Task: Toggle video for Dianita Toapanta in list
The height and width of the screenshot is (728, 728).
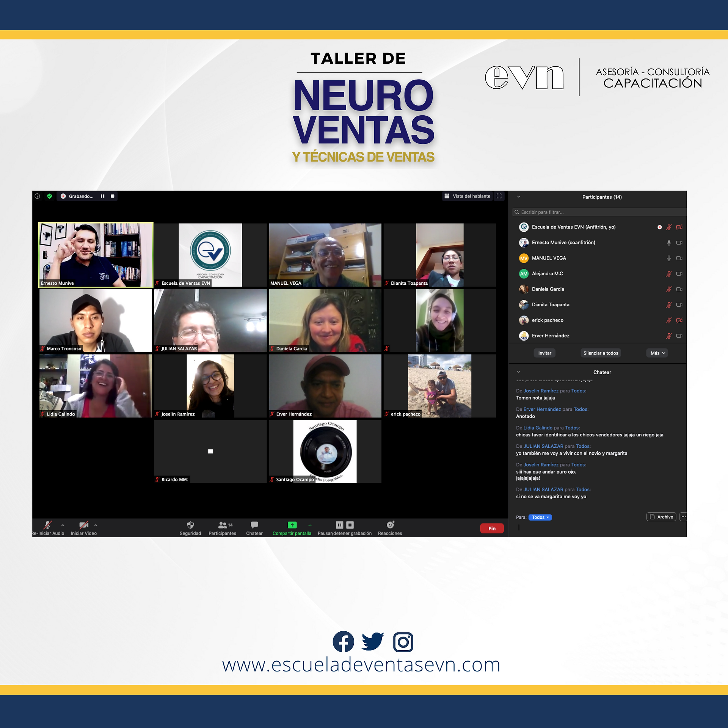Action: 679,305
